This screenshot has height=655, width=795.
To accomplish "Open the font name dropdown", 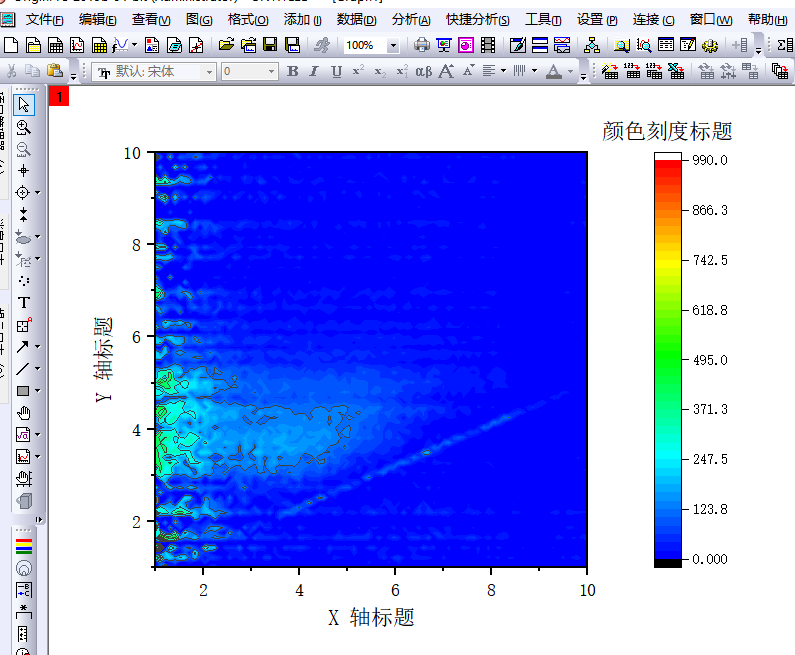I will [209, 71].
